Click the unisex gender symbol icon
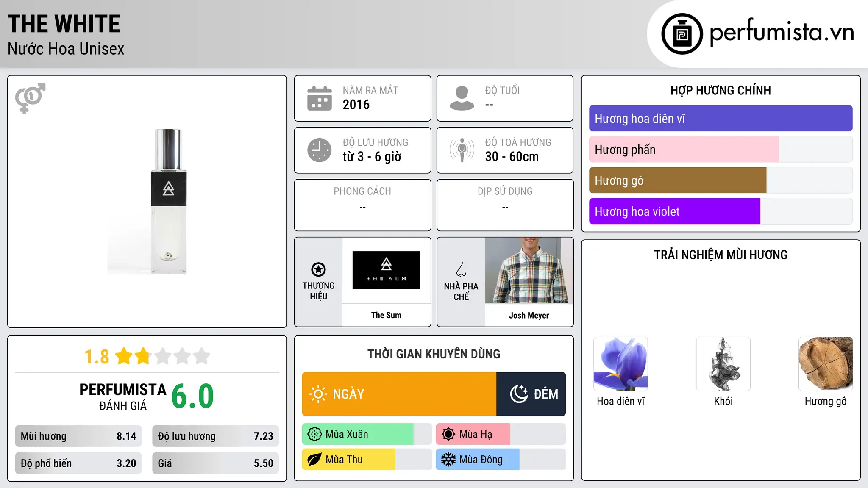This screenshot has height=488, width=868. 30,98
